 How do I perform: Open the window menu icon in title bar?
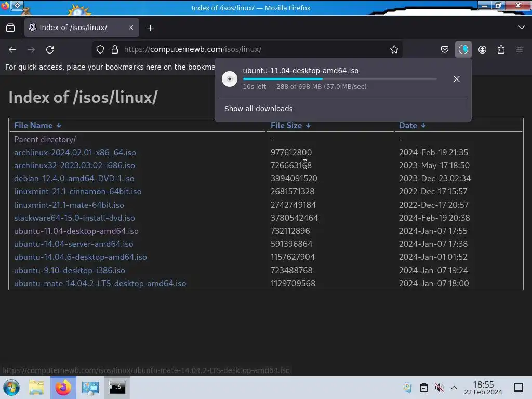(x=5, y=6)
